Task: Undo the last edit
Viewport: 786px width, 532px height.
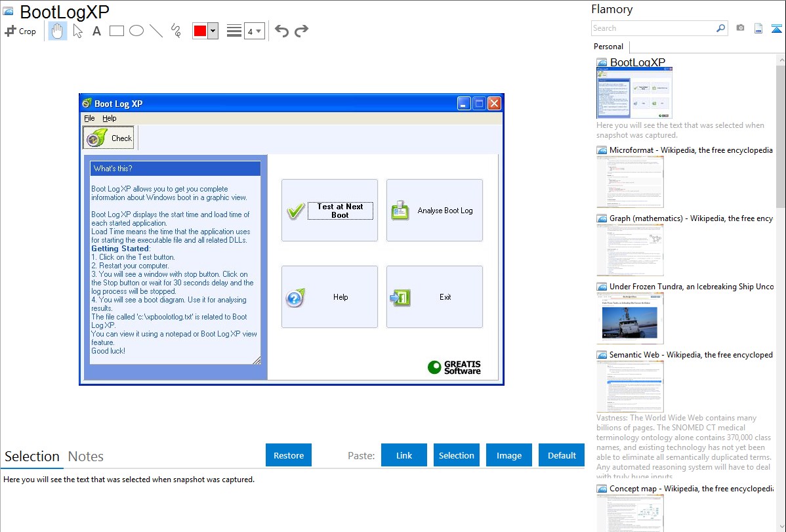Action: pos(281,31)
